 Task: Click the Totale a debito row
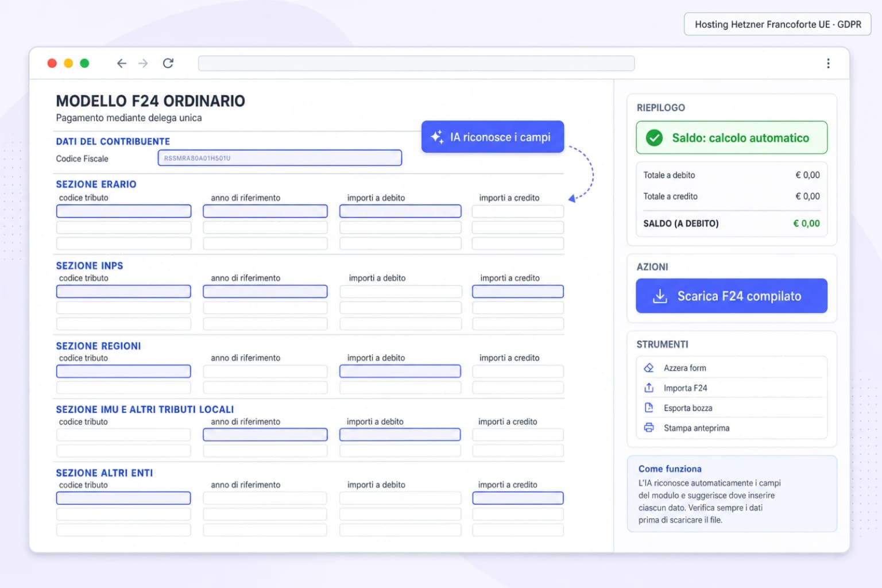coord(732,175)
